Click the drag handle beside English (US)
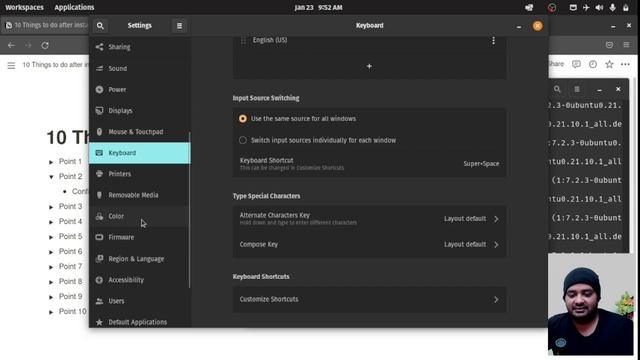The width and height of the screenshot is (640, 360). 243,40
